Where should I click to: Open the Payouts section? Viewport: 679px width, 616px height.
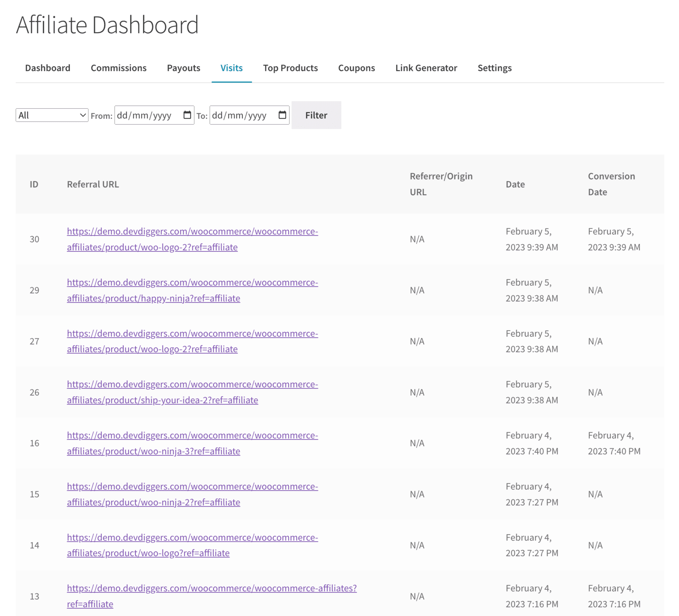[x=183, y=67]
